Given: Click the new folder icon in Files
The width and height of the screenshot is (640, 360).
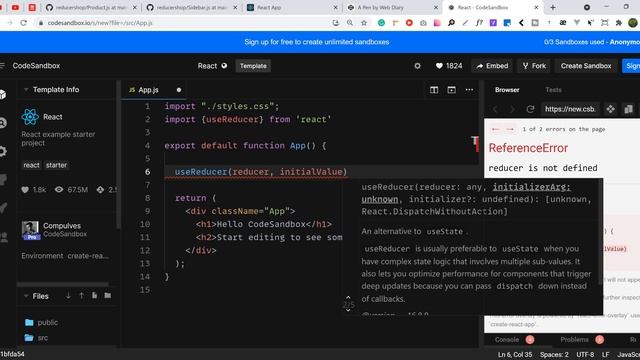Looking at the screenshot, I should tap(108, 296).
